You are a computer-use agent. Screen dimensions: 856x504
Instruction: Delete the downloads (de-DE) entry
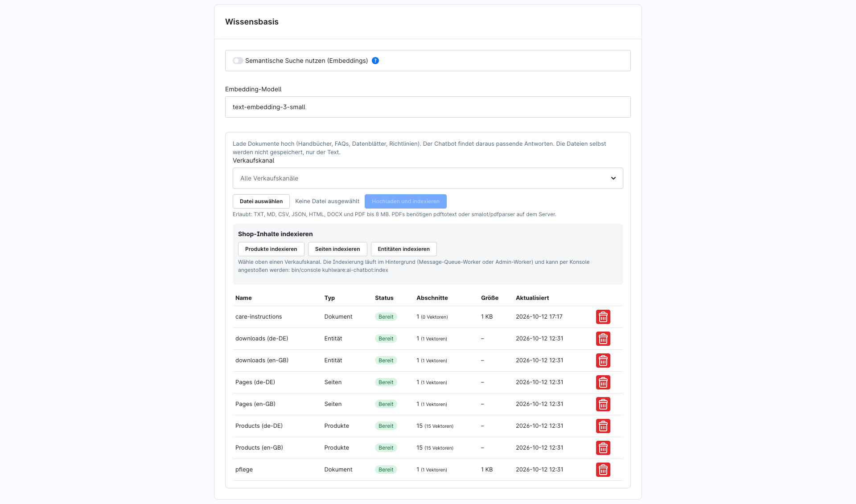[603, 339]
